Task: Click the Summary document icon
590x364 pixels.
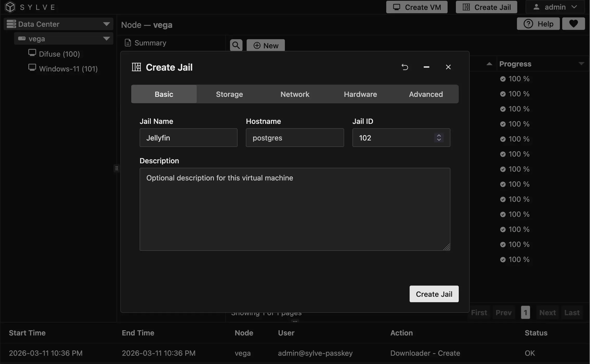Action: pos(127,43)
